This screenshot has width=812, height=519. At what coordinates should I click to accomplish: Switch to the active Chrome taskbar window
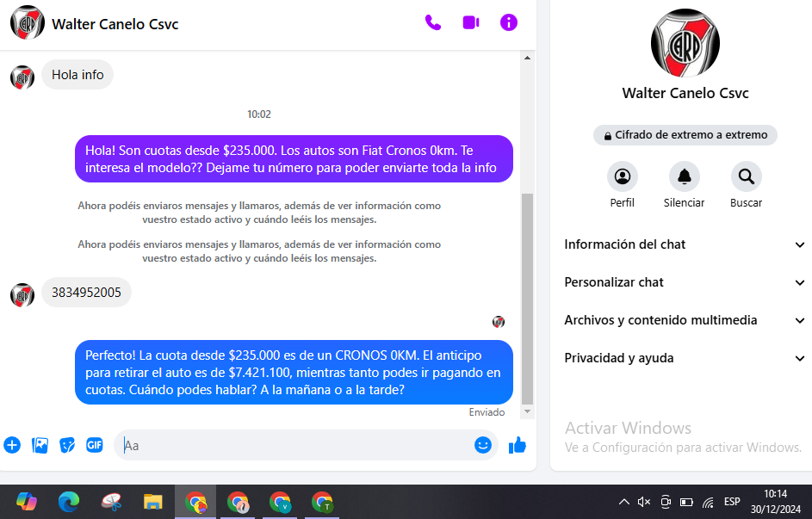coord(195,502)
